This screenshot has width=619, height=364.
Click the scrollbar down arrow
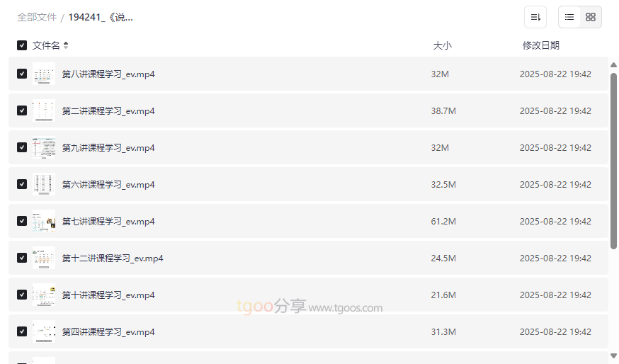coord(613,356)
